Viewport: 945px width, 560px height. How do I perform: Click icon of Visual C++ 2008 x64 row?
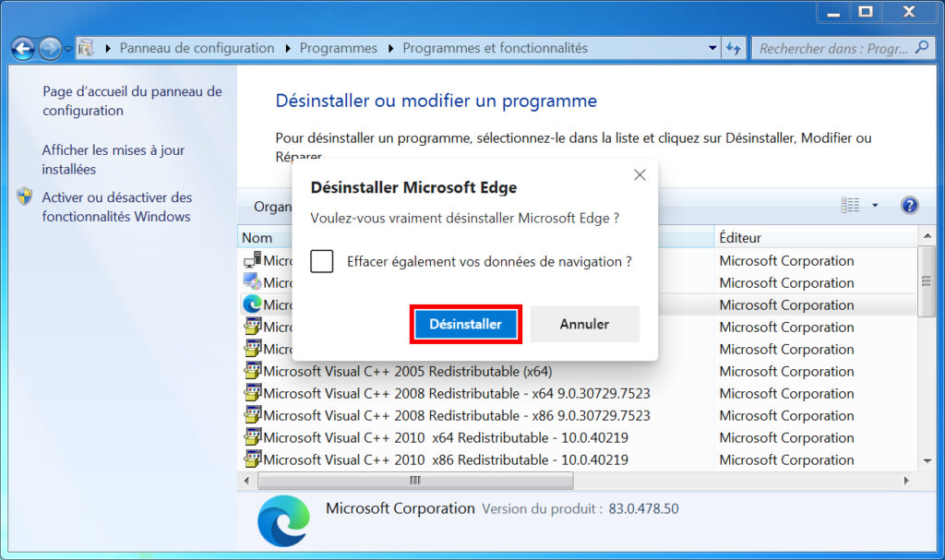point(253,392)
